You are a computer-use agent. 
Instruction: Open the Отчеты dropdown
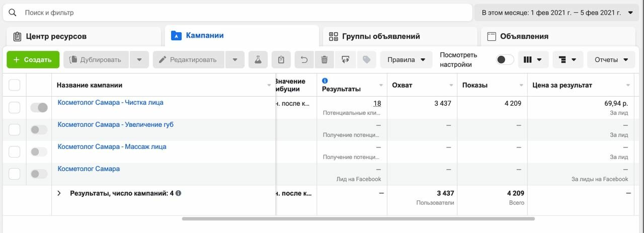[x=611, y=59]
